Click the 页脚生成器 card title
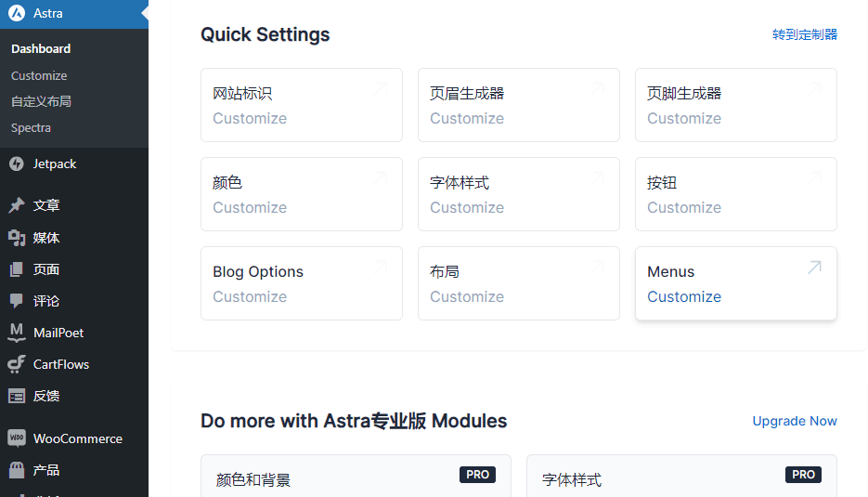The height and width of the screenshot is (497, 868). point(684,93)
